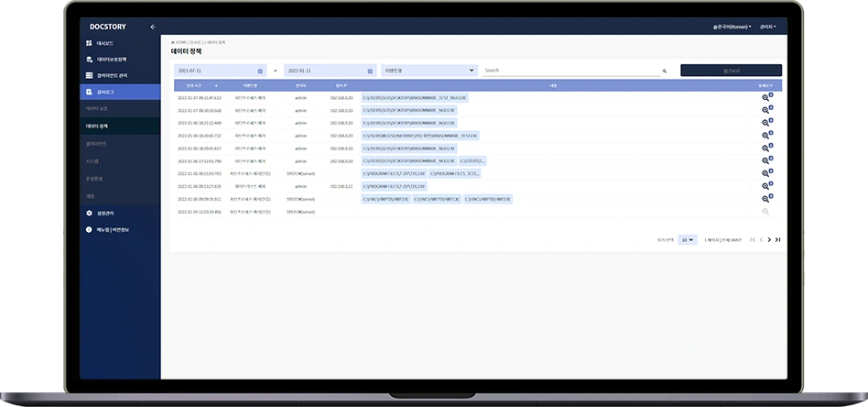868x407 pixels.
Task: Jump to the last page of results
Action: tap(777, 239)
